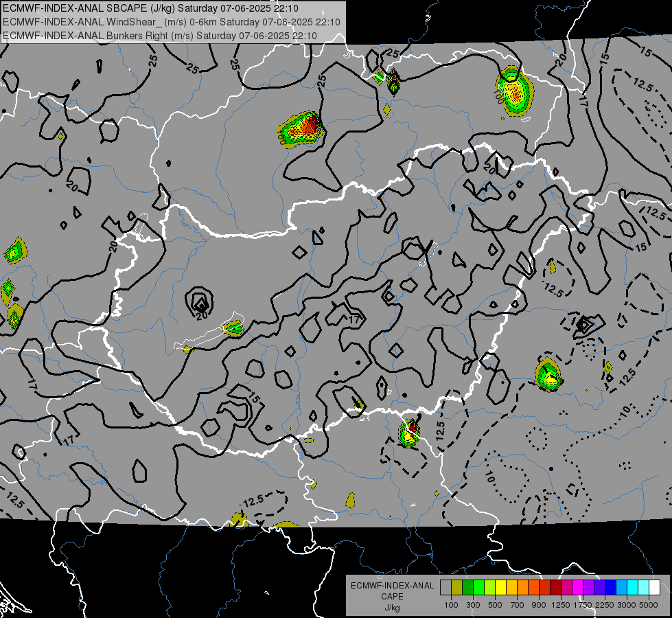
Task: Click the orange-red swatch before 900
Action: [533, 587]
